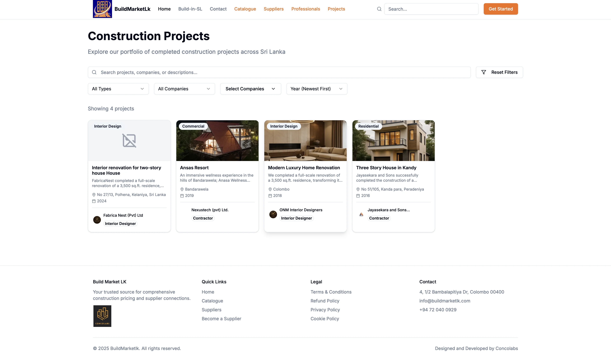Click the BuildMarketLk logo in the navbar
The height and width of the screenshot is (364, 611).
pyautogui.click(x=102, y=9)
